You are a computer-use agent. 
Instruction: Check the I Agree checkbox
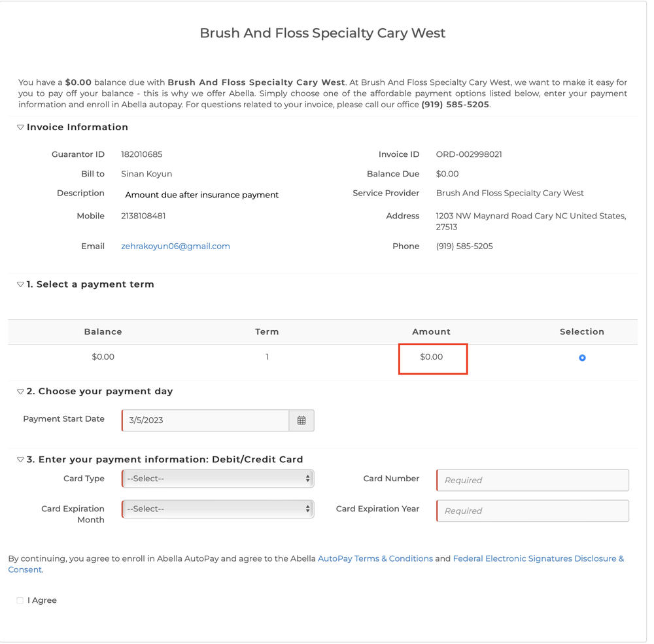click(x=20, y=600)
